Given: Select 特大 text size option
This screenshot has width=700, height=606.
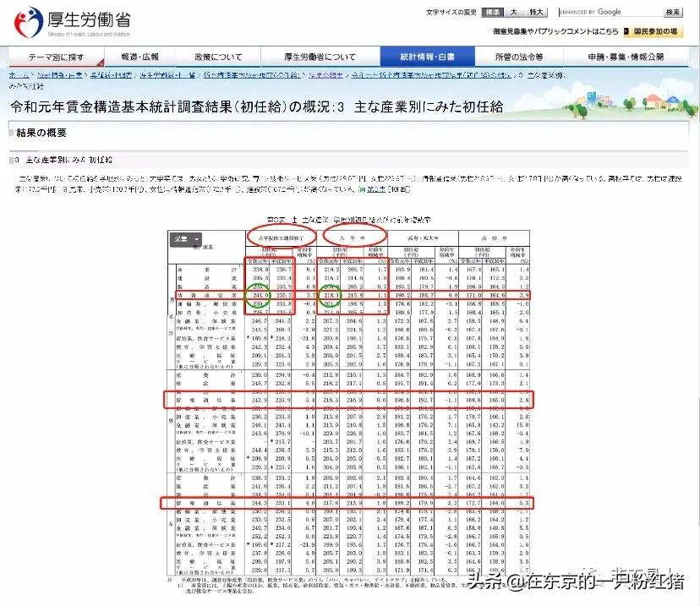Looking at the screenshot, I should [539, 12].
